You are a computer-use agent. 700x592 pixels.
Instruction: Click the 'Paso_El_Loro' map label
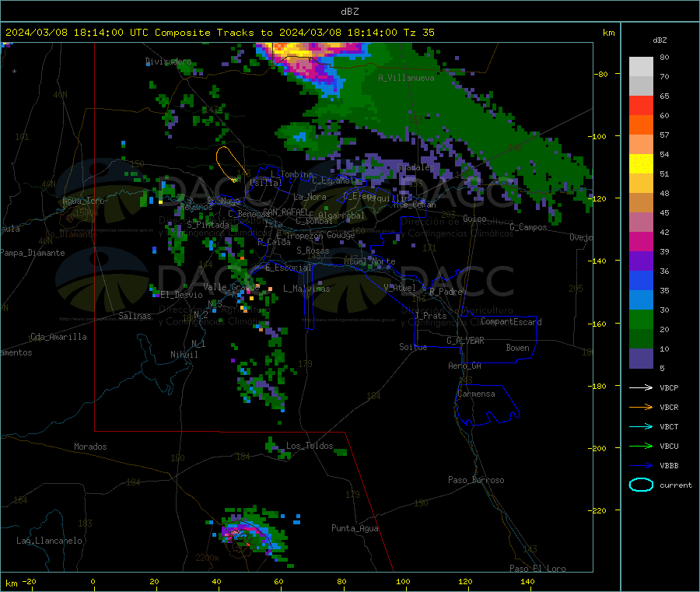tap(537, 569)
